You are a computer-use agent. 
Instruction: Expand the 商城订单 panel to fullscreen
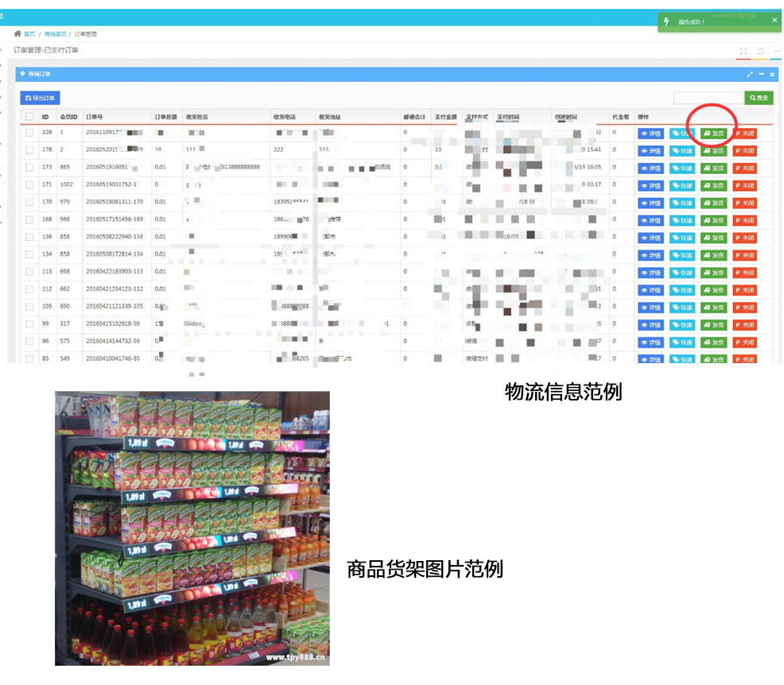click(x=749, y=74)
